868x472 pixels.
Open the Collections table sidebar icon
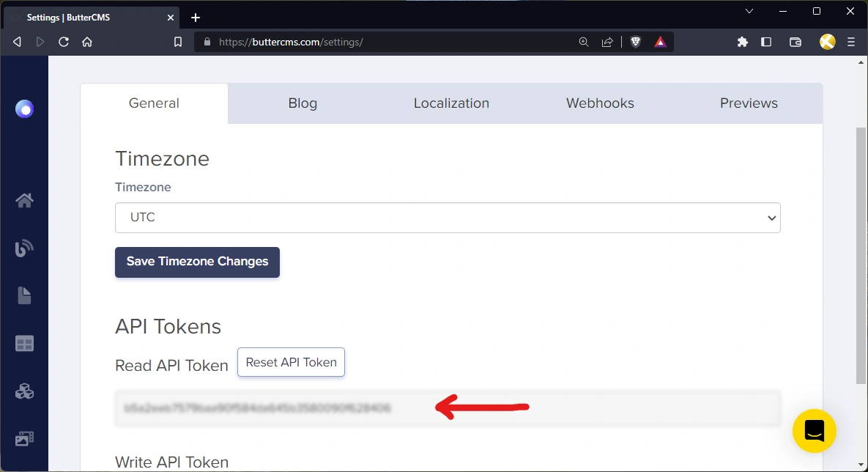coord(24,344)
